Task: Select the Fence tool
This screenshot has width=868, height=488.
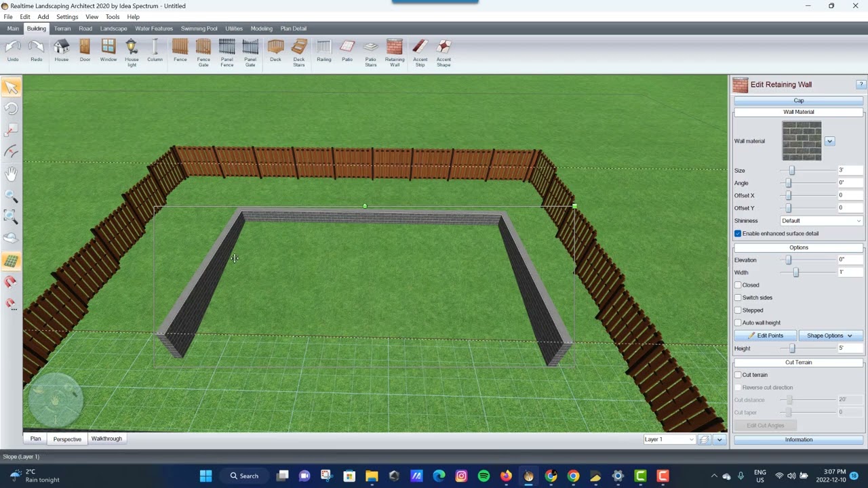Action: pos(180,52)
